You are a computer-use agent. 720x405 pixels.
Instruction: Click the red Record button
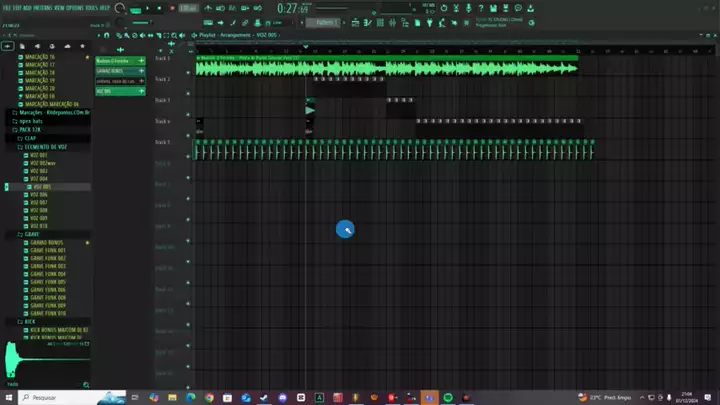point(172,8)
